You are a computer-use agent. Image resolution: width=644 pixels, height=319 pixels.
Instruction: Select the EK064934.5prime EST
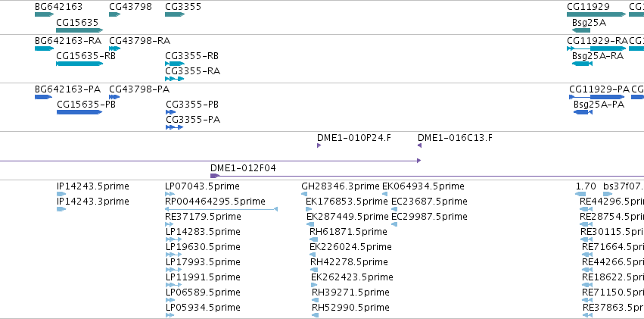385,194
